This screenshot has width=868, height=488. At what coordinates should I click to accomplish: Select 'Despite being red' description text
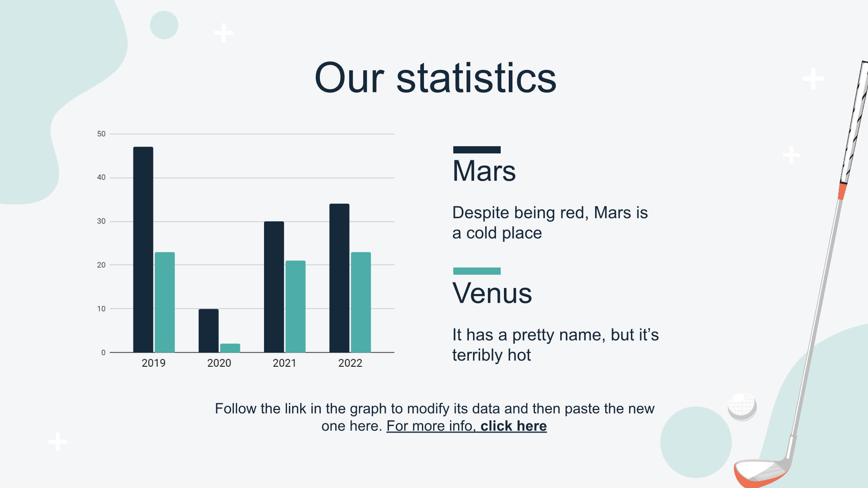pos(550,223)
